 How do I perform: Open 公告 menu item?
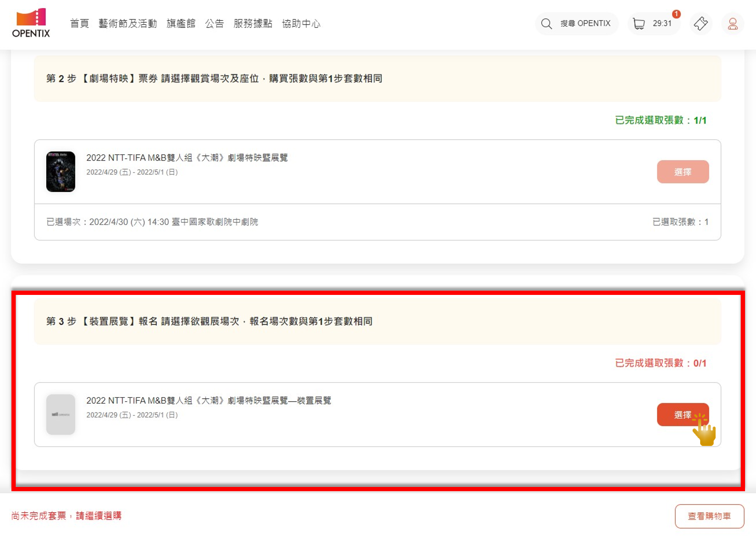point(215,23)
